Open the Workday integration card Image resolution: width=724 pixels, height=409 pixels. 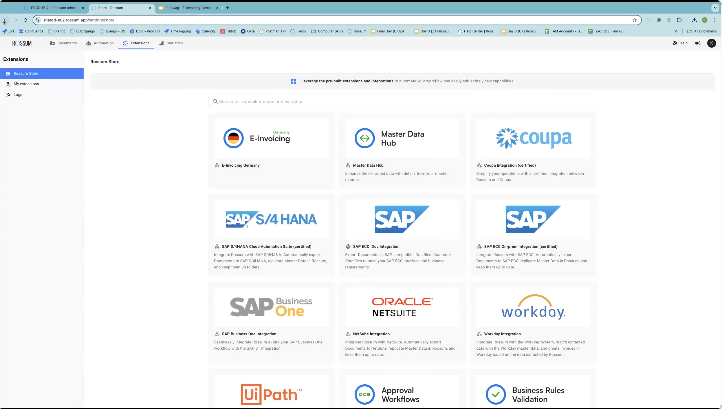click(x=533, y=322)
